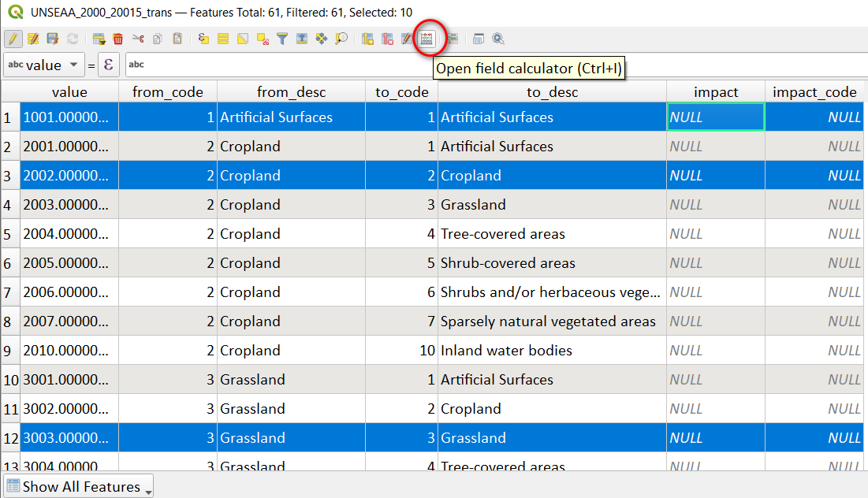
Task: Invert the current feature selection
Action: tap(243, 39)
